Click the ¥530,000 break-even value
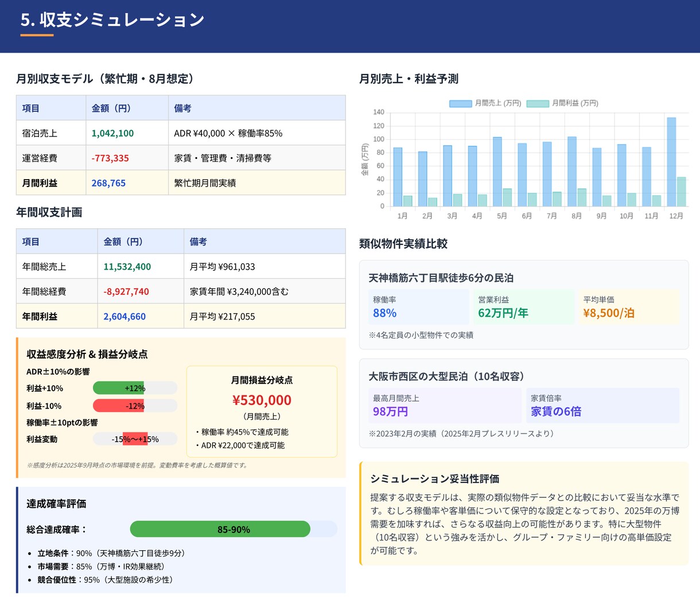The width and height of the screenshot is (700, 603). tap(262, 400)
